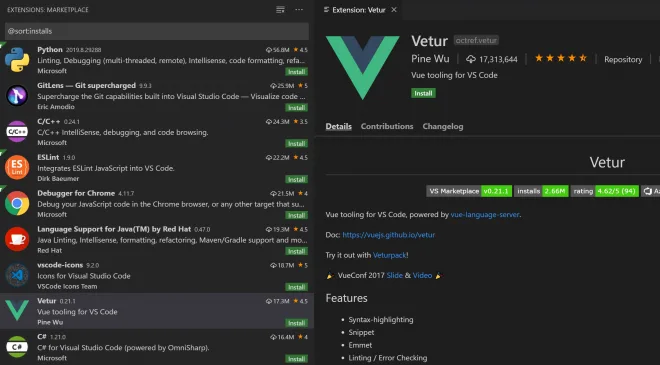Select the vscode-icons title text

(x=60, y=265)
